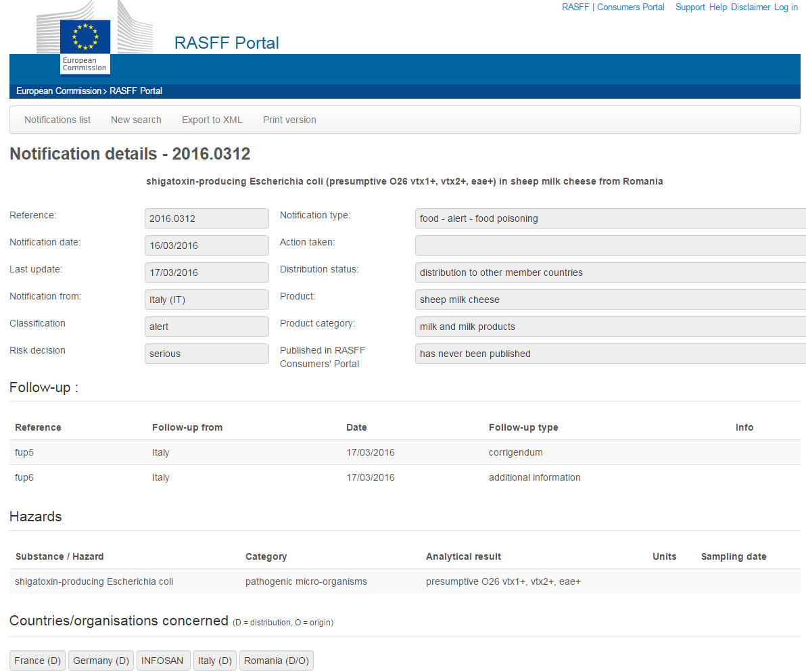Click the Notification type field
Image resolution: width=806 pixels, height=672 pixels.
pos(610,218)
